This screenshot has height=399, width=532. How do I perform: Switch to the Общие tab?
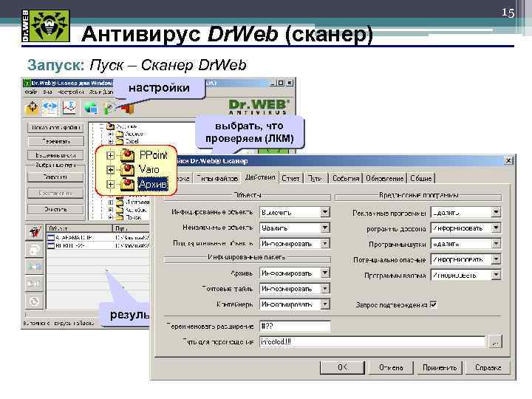420,178
